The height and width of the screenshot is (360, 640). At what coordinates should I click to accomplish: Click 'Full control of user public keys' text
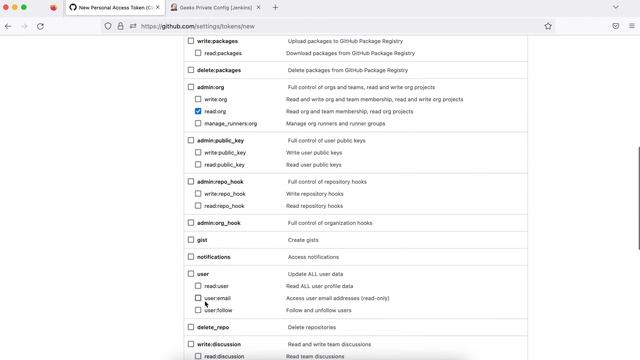(x=327, y=140)
